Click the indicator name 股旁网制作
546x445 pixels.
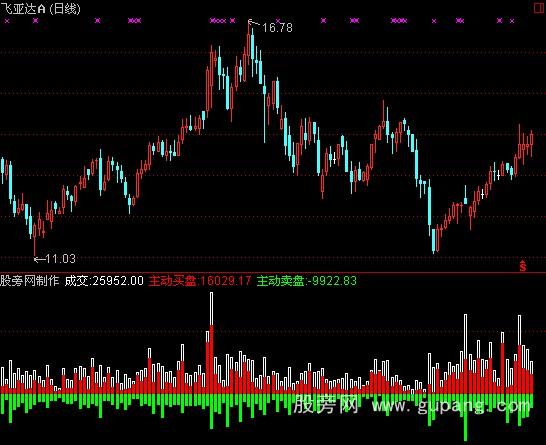[30, 281]
